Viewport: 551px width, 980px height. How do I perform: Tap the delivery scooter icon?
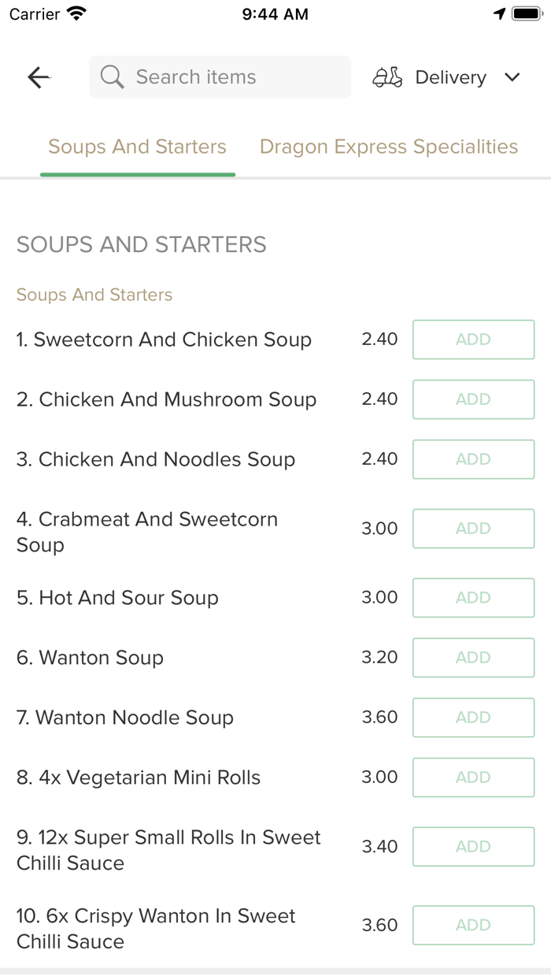click(387, 77)
